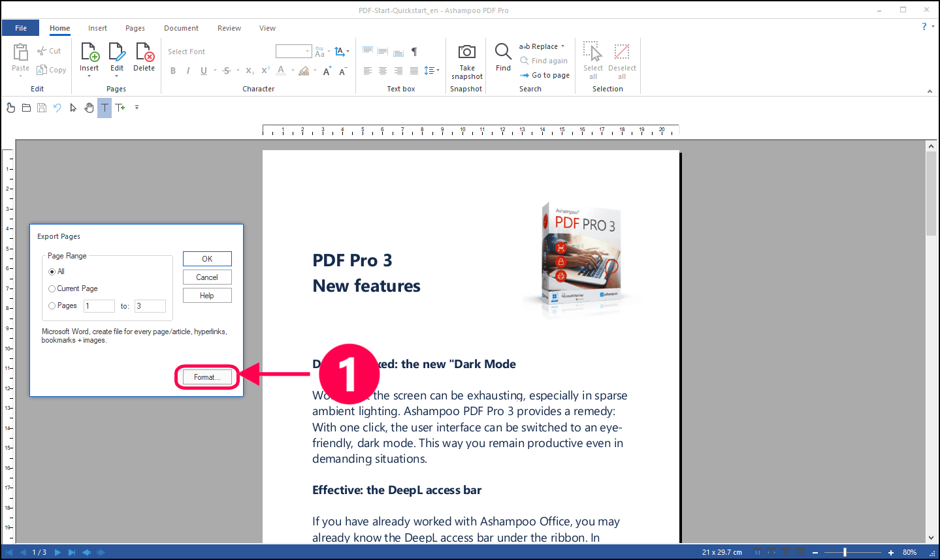
Task: Click the vertical scrollbar thumb
Action: (932, 193)
